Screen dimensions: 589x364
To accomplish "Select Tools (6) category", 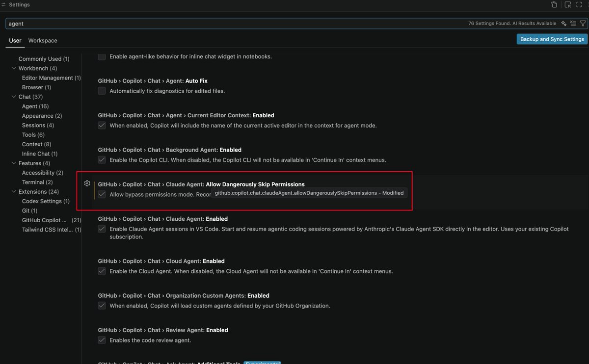I will coord(33,134).
